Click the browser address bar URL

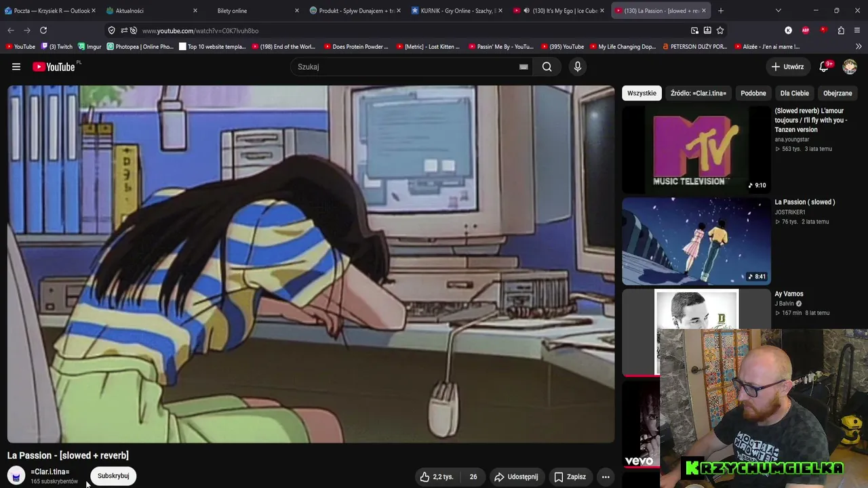pos(201,30)
